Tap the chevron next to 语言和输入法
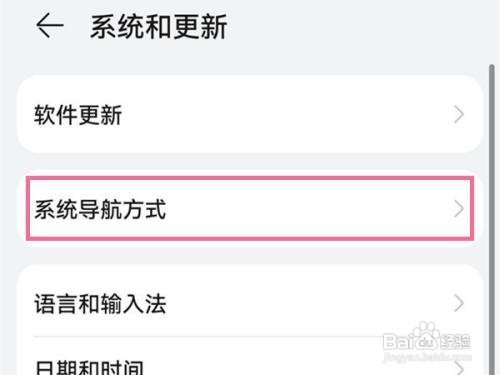The width and height of the screenshot is (500, 375). click(x=459, y=304)
